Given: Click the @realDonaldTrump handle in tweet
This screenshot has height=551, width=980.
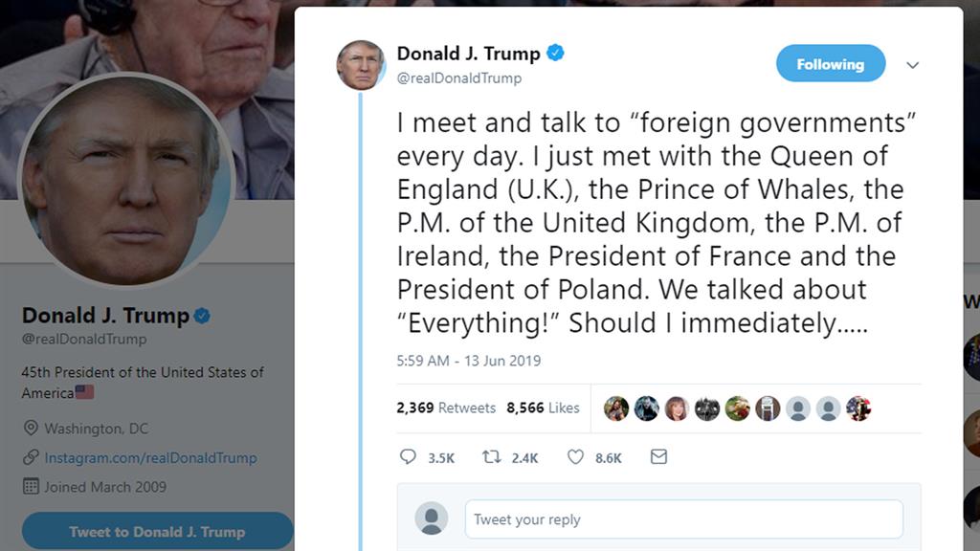Looking at the screenshot, I should (459, 78).
